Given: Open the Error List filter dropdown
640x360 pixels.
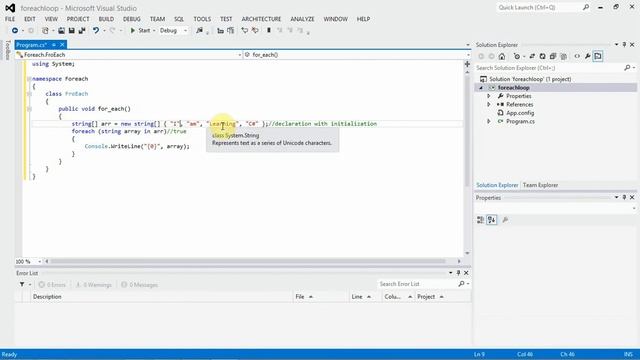Looking at the screenshot, I should click(x=24, y=284).
